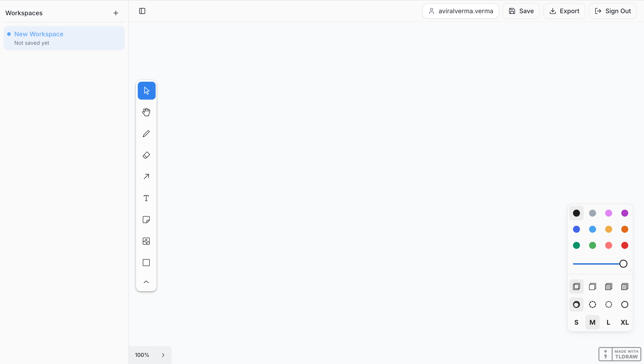Activate the Arrow tool
644x364 pixels.
tap(146, 177)
